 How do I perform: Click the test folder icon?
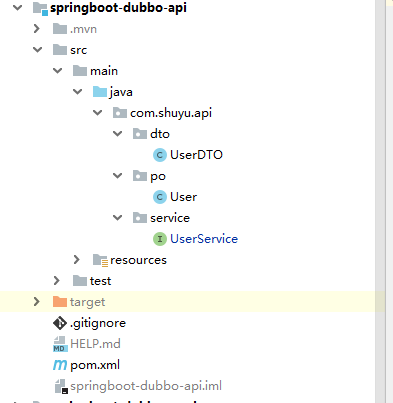(x=80, y=281)
